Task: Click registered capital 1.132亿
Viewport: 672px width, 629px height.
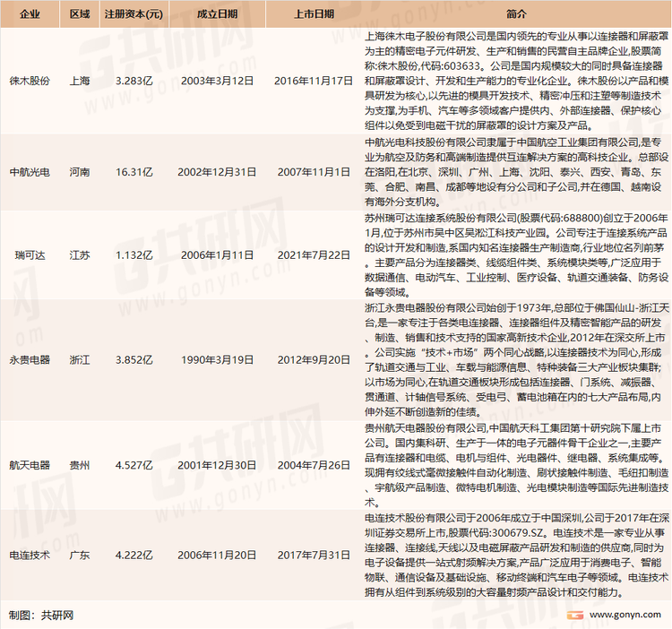Action: [x=134, y=255]
